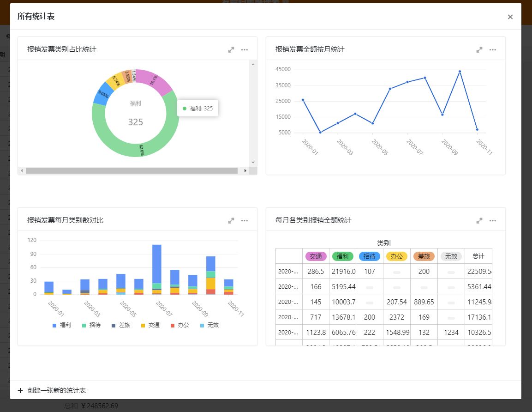Viewport: 532px width, 412px height.
Task: Open more options for 每月各类别报销金额统计 table
Action: tap(493, 221)
